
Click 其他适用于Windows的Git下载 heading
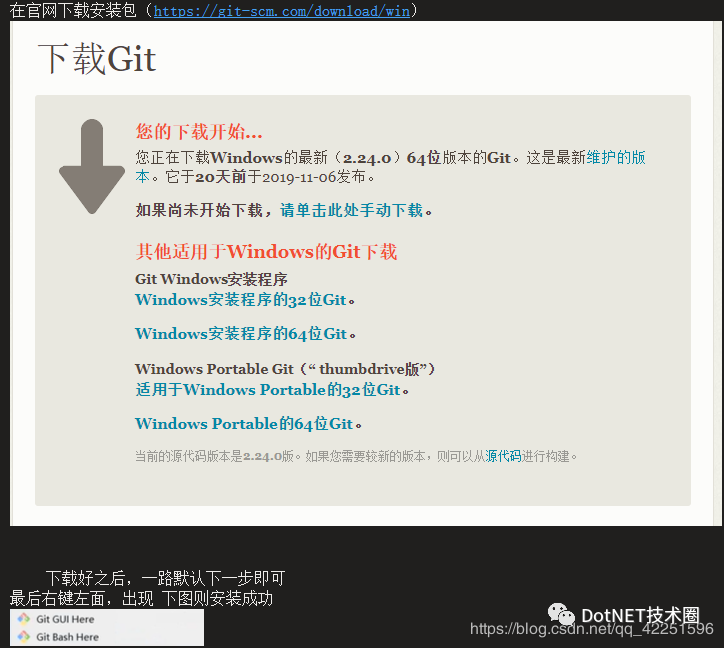coord(266,252)
